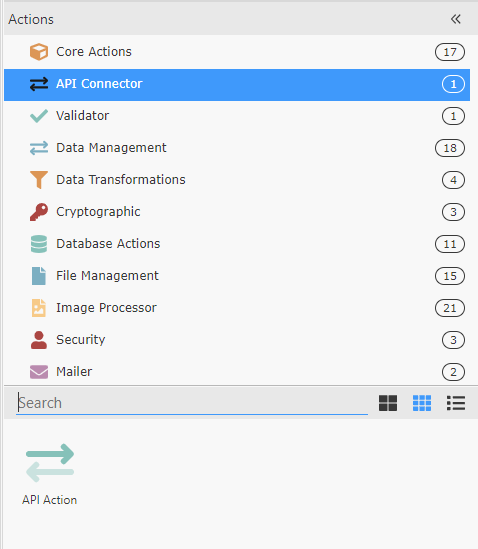
Task: Click the Cryptographic key icon
Action: coord(39,212)
